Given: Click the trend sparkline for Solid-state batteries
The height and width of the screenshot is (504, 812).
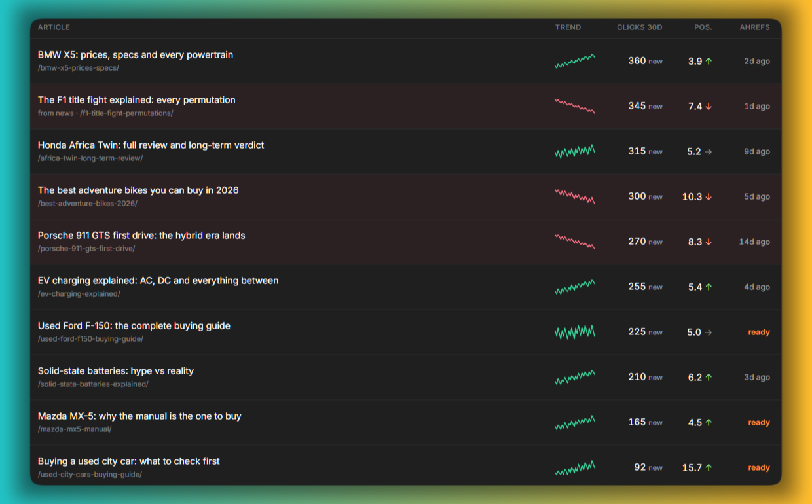Looking at the screenshot, I should pos(575,377).
